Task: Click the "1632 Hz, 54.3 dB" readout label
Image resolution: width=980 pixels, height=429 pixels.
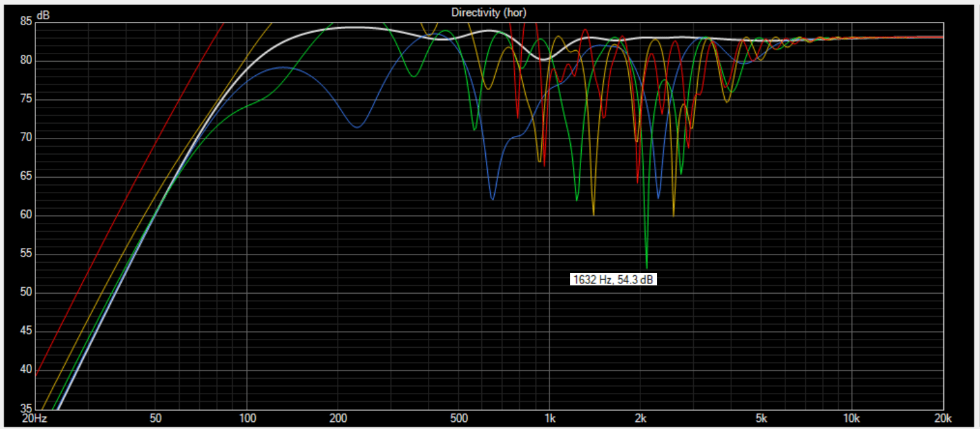Action: (x=613, y=280)
